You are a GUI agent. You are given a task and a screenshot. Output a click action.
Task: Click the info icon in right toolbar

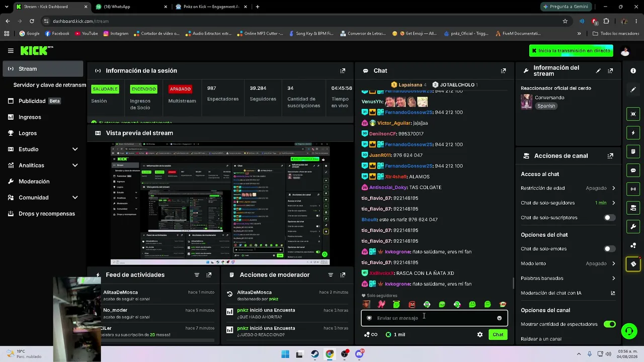pyautogui.click(x=633, y=71)
